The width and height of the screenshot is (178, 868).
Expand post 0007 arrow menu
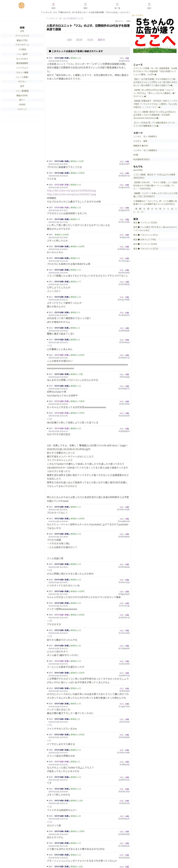pos(47,235)
